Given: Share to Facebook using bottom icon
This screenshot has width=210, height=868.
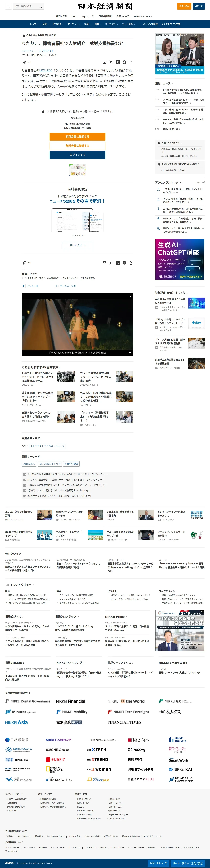Looking at the screenshot, I should tap(124, 263).
